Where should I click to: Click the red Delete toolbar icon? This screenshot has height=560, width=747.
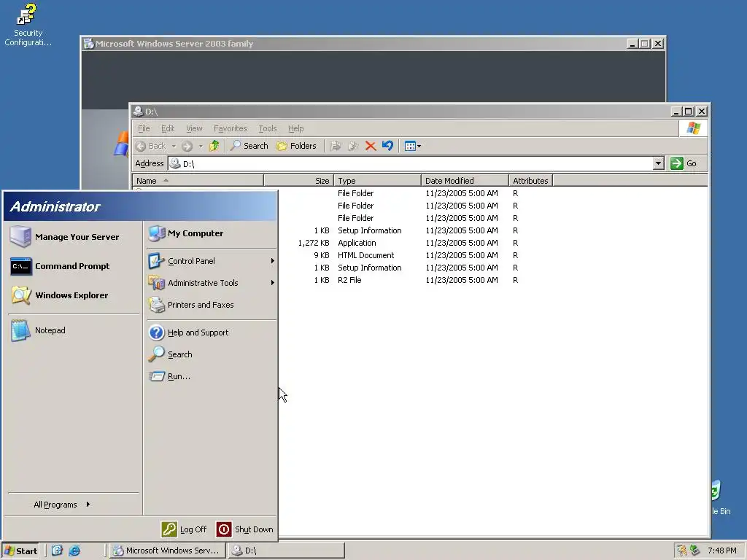(x=371, y=146)
